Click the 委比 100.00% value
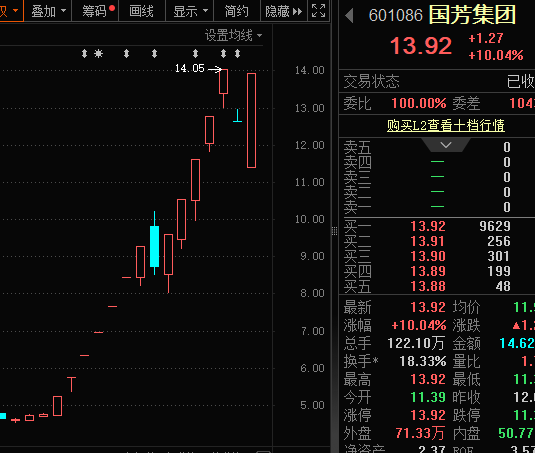 click(x=419, y=103)
